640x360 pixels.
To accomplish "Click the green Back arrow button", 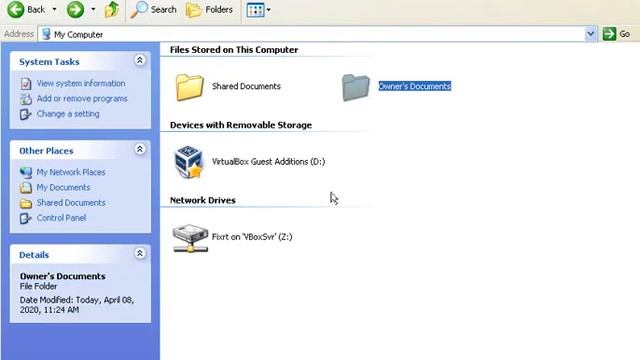I will [x=16, y=9].
